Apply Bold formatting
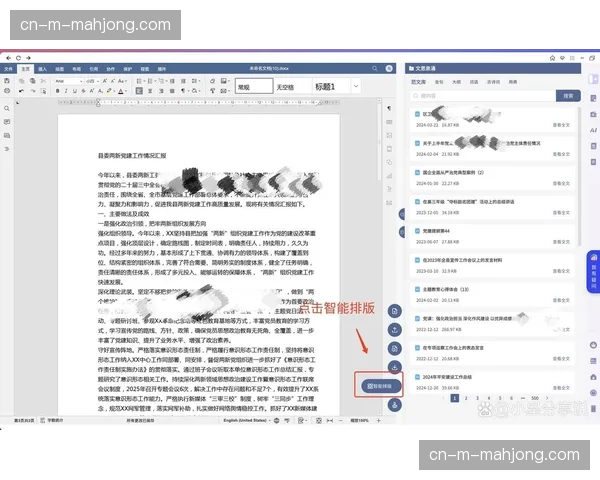Screen dimensions: 600x480 (x=57, y=91)
